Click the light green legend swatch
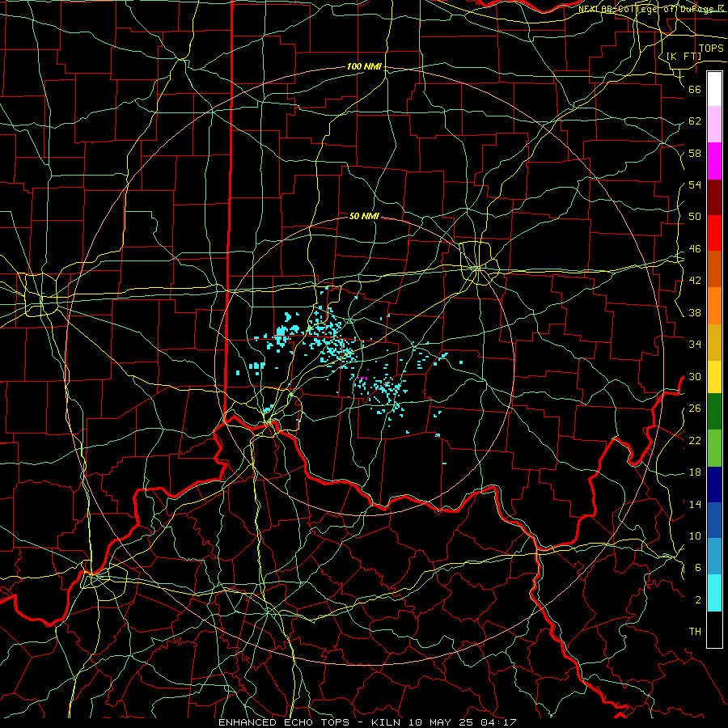728x728 pixels. click(x=714, y=448)
